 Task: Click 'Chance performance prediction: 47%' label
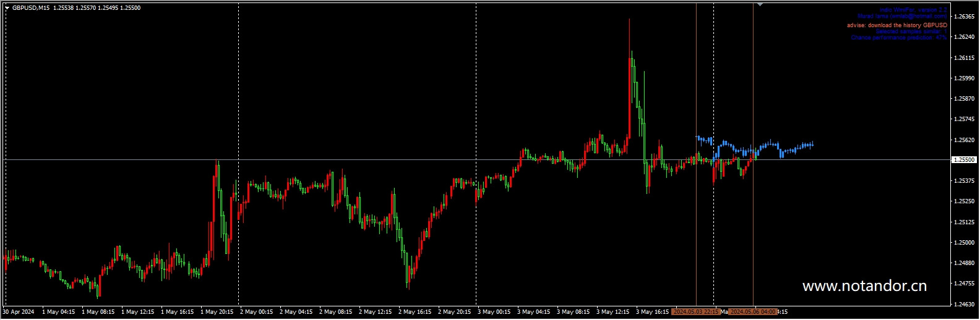click(x=899, y=38)
